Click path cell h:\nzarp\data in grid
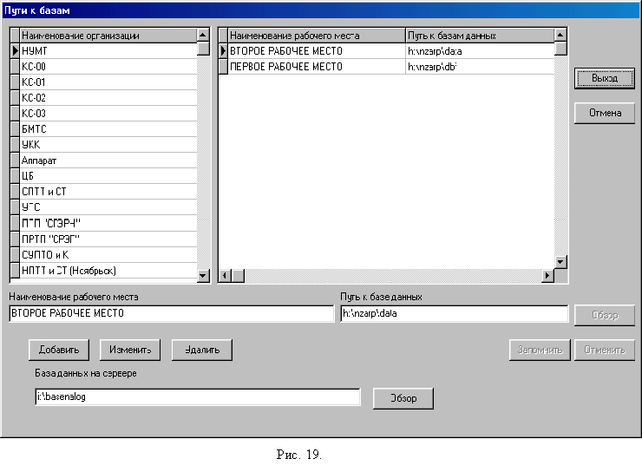The width and height of the screenshot is (642, 472). (480, 51)
